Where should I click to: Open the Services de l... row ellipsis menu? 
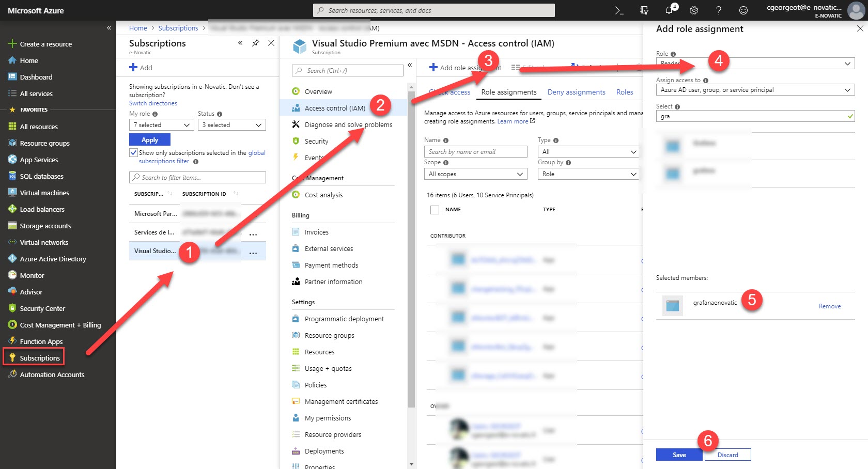point(253,233)
